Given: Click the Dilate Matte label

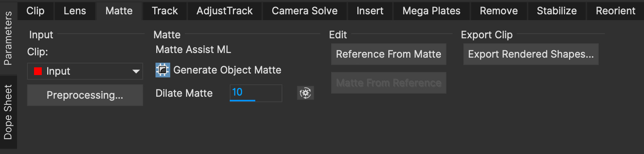Looking at the screenshot, I should coord(184,93).
